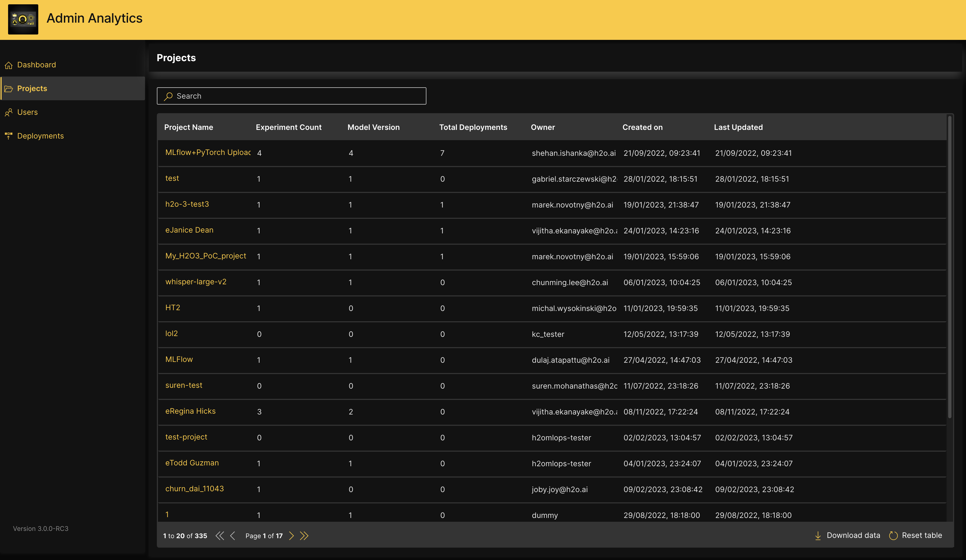Go to the next page of projects

pyautogui.click(x=291, y=536)
